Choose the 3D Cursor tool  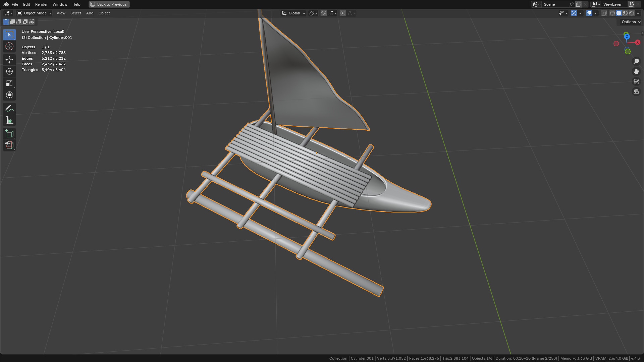point(9,46)
